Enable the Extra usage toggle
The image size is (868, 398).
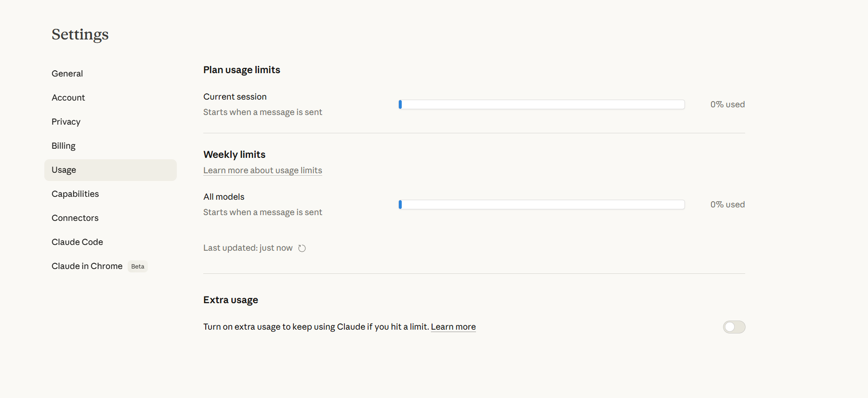pos(734,327)
